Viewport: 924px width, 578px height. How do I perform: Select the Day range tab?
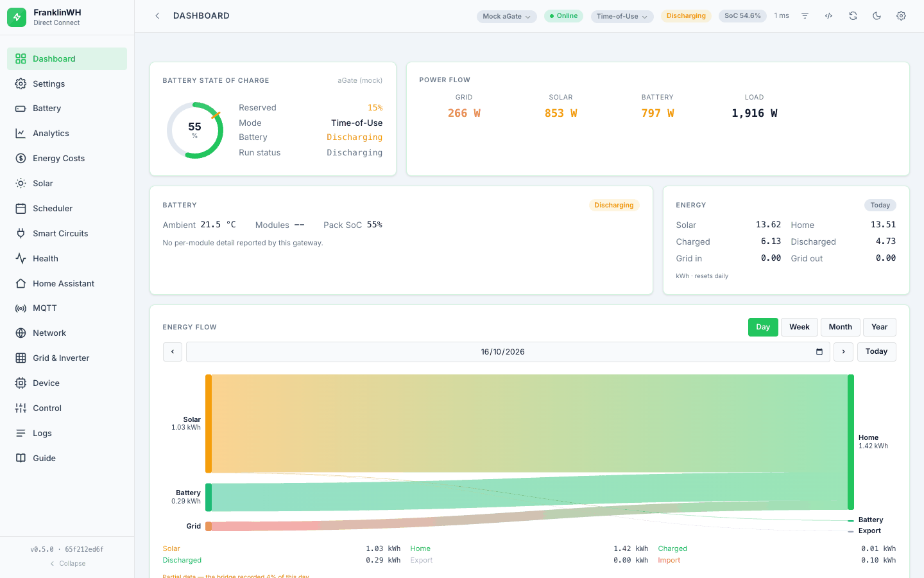click(x=763, y=328)
